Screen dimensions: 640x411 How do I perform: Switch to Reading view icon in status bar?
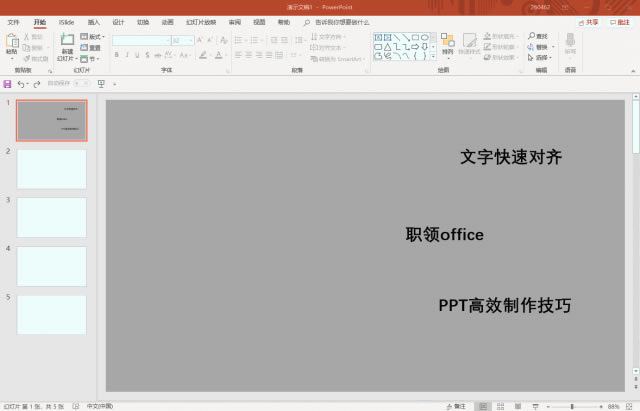coord(518,406)
